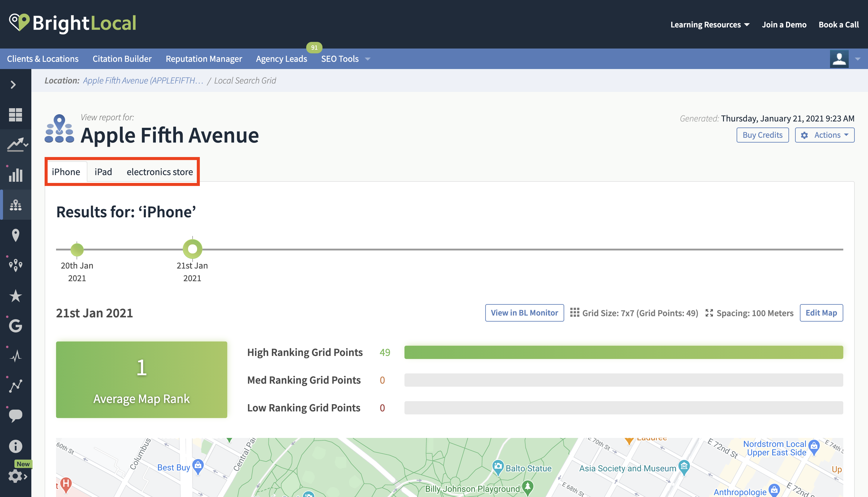Click the High Ranking Grid Points bar
Screen dimensions: 868x497
point(624,352)
